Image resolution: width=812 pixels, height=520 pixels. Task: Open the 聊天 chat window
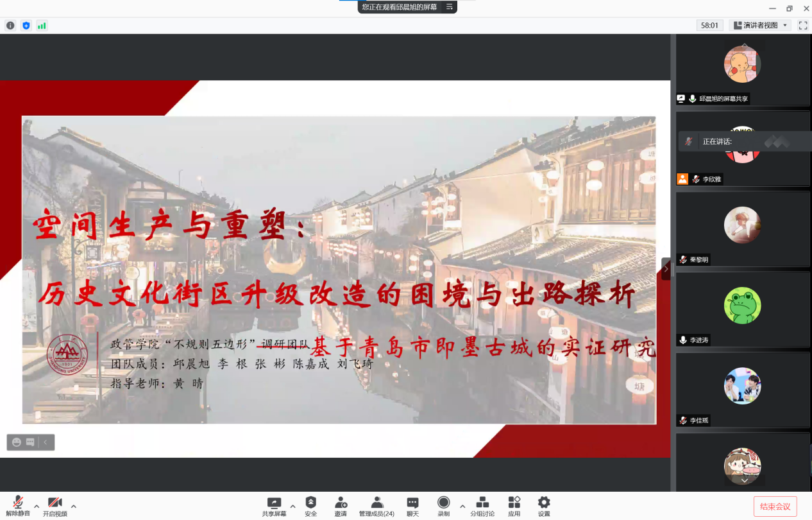412,505
